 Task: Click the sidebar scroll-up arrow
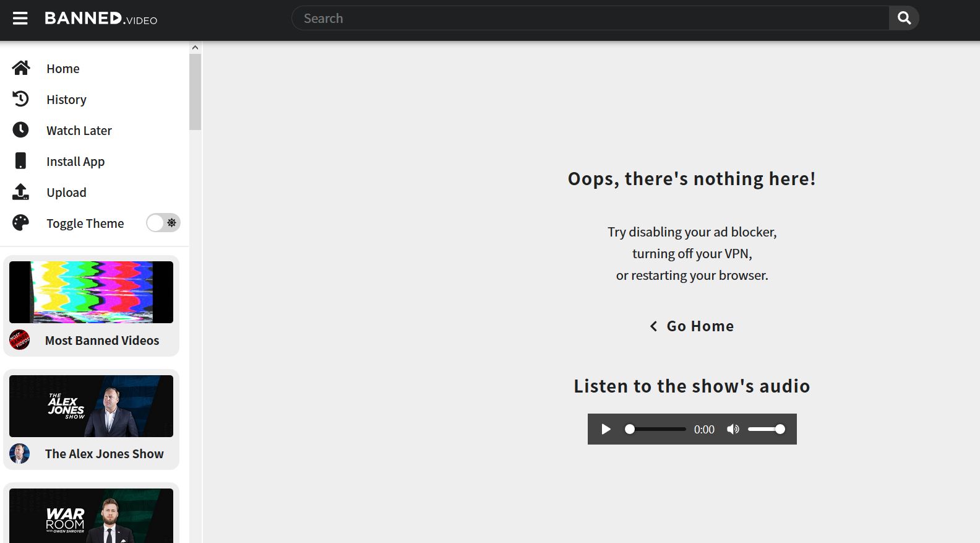coord(195,48)
